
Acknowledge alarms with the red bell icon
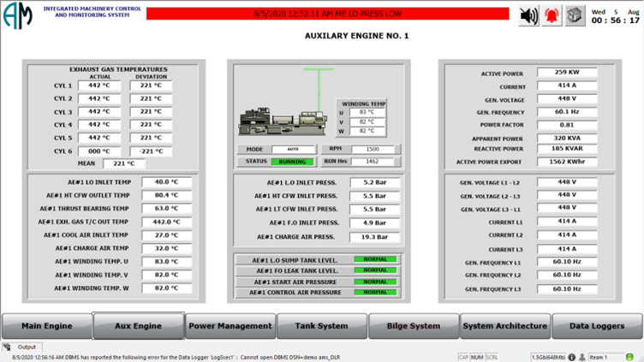pos(552,15)
